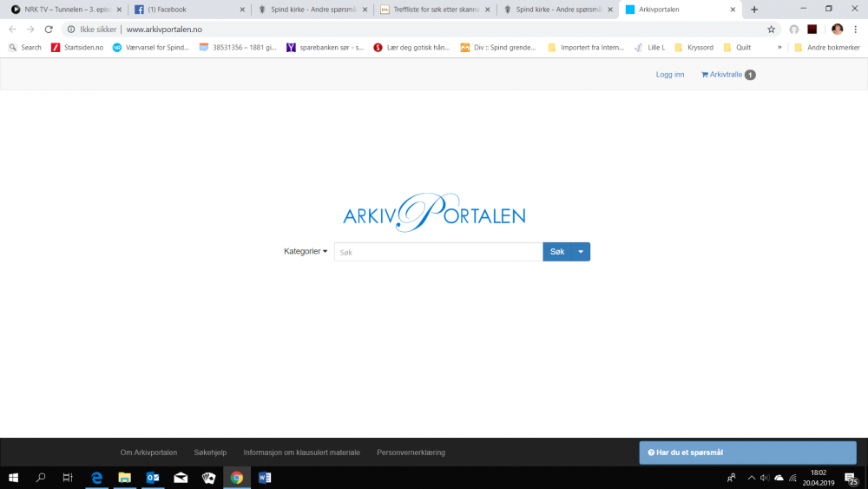Open the dropdown arrow beside Søk button
Screen dimensions: 868x489
tap(581, 252)
